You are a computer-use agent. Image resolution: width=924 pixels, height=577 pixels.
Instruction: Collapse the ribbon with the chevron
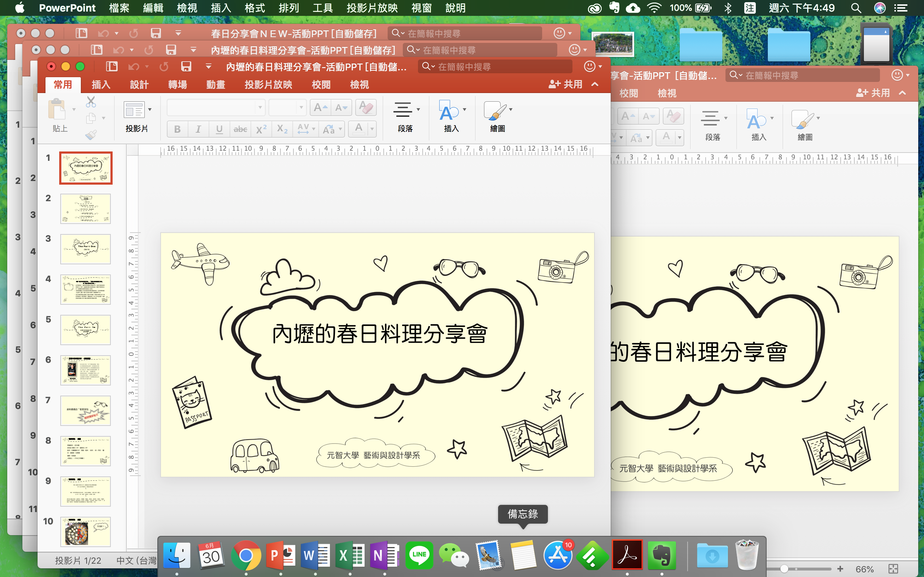tap(595, 84)
